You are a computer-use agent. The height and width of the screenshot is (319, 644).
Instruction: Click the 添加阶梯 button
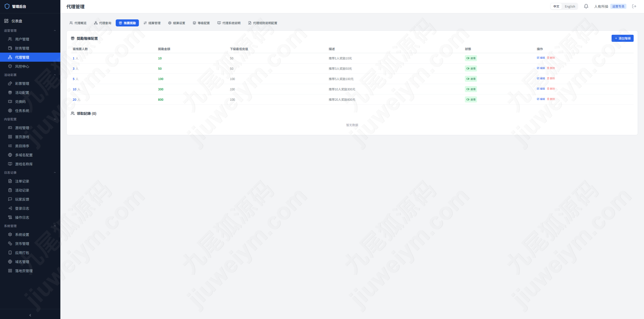click(622, 38)
